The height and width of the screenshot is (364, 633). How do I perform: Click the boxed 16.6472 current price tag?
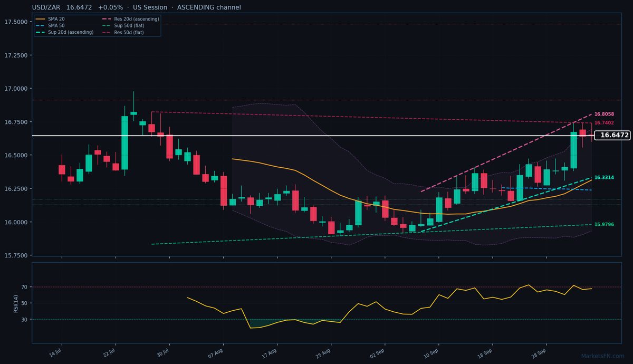click(612, 136)
